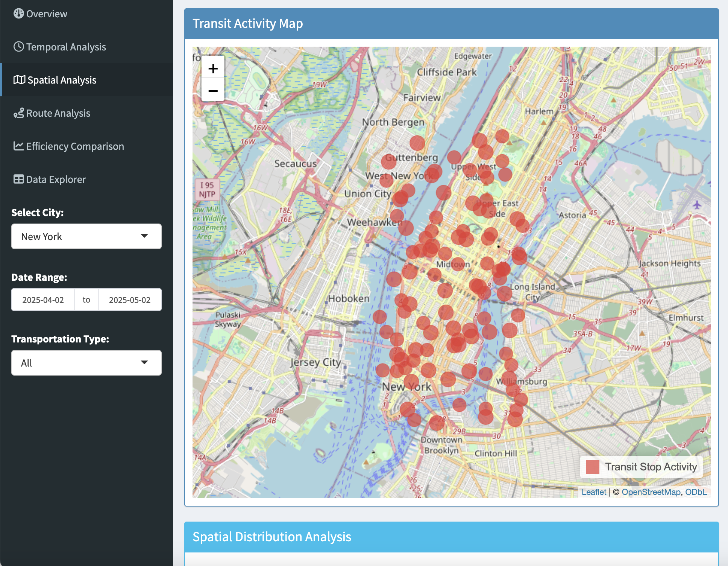Click the Overview dashboard icon
The image size is (728, 566).
pyautogui.click(x=18, y=14)
